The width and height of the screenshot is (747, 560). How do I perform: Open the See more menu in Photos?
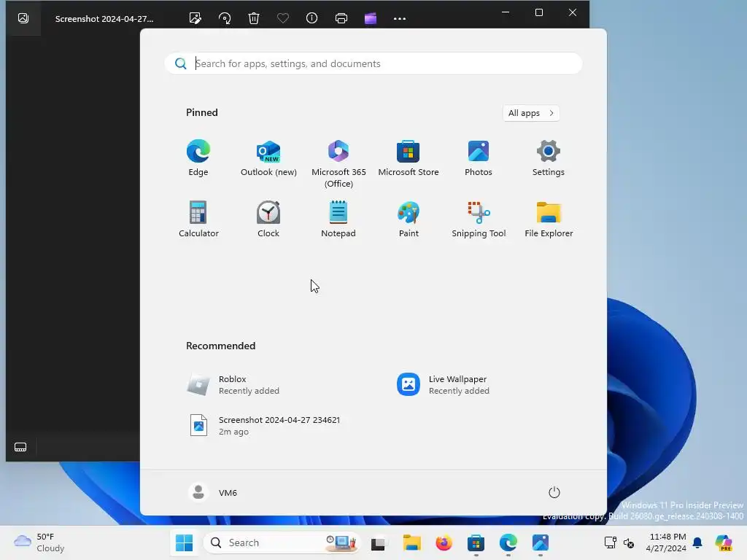[x=400, y=18]
